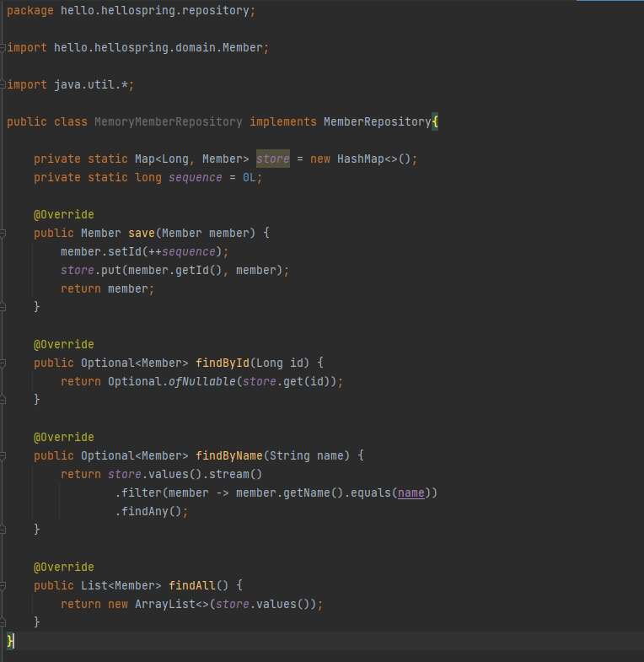Click HashMap<>() constructor call
644x662 pixels.
374,159
